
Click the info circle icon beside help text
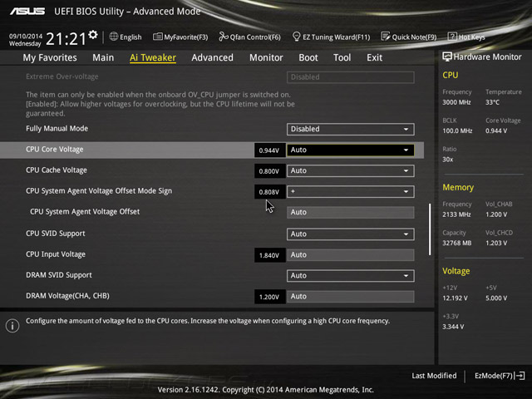[12, 326]
